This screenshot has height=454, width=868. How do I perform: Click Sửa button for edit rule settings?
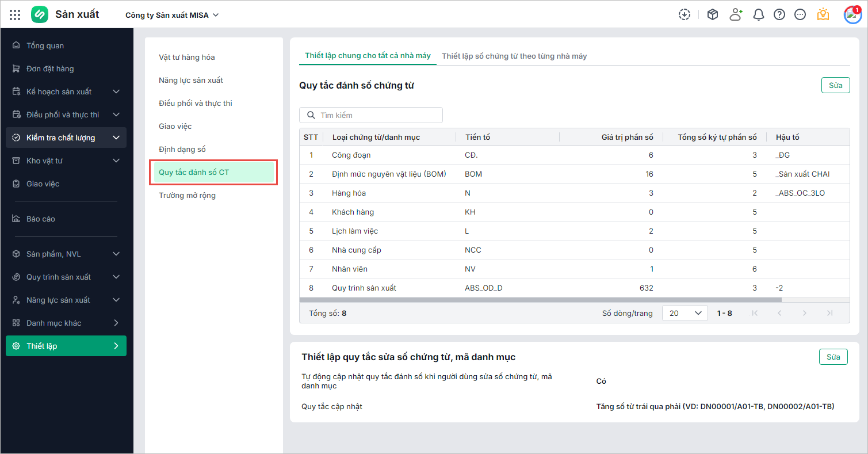click(833, 357)
